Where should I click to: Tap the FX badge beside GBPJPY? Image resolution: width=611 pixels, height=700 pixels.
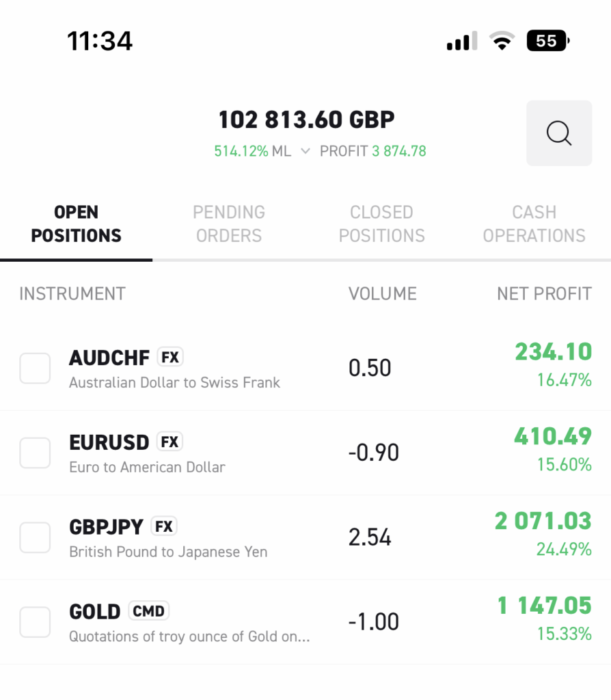164,526
